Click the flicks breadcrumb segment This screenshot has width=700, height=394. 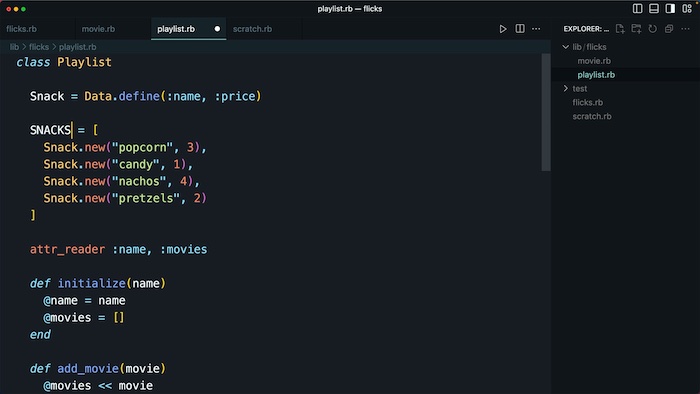point(39,47)
